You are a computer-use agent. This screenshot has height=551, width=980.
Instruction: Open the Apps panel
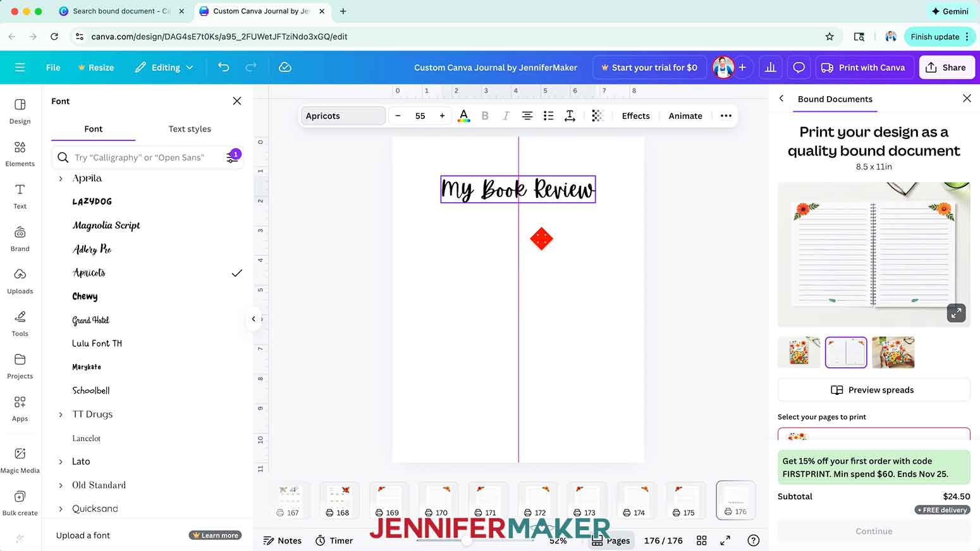[x=20, y=408]
